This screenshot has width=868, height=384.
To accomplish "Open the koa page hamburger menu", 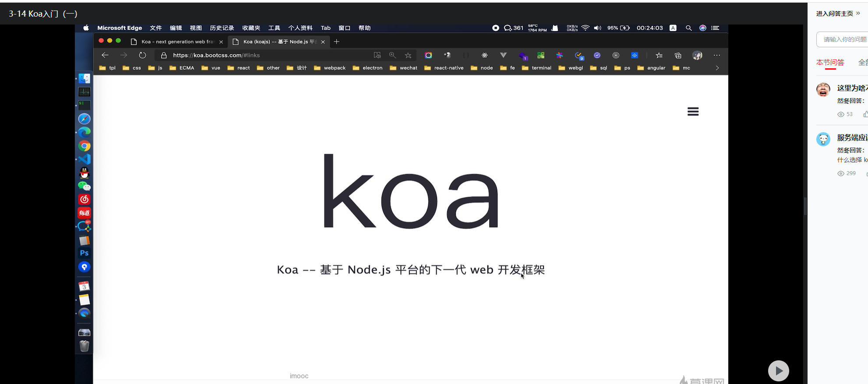I will tap(693, 112).
